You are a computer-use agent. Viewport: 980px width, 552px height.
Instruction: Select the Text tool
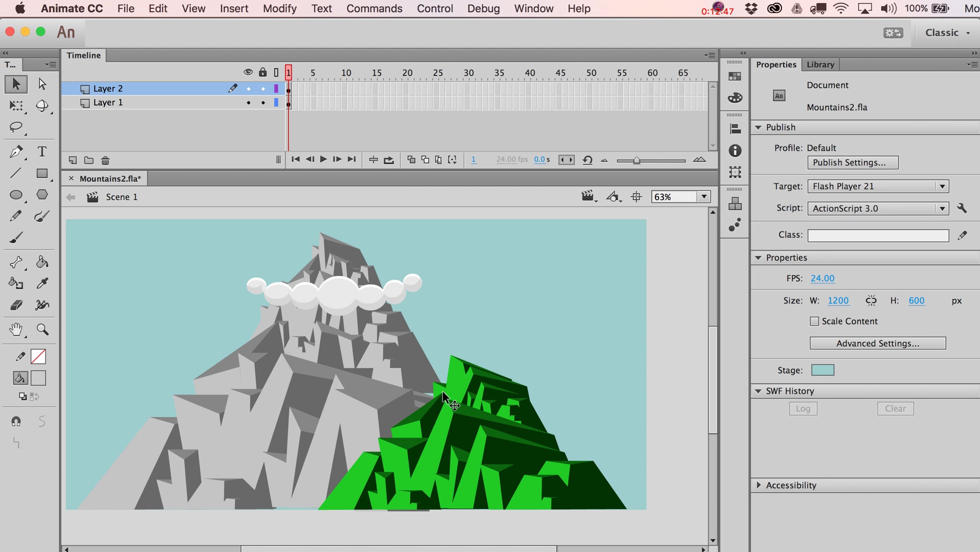[42, 152]
